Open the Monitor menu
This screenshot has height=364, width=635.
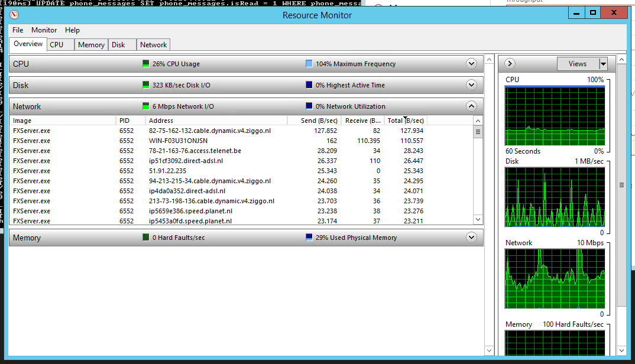(x=44, y=30)
